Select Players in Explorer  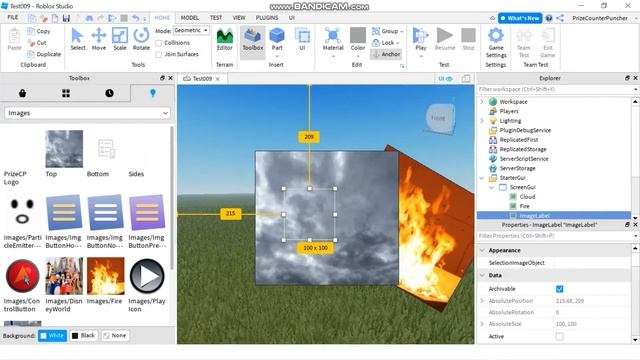tap(509, 111)
